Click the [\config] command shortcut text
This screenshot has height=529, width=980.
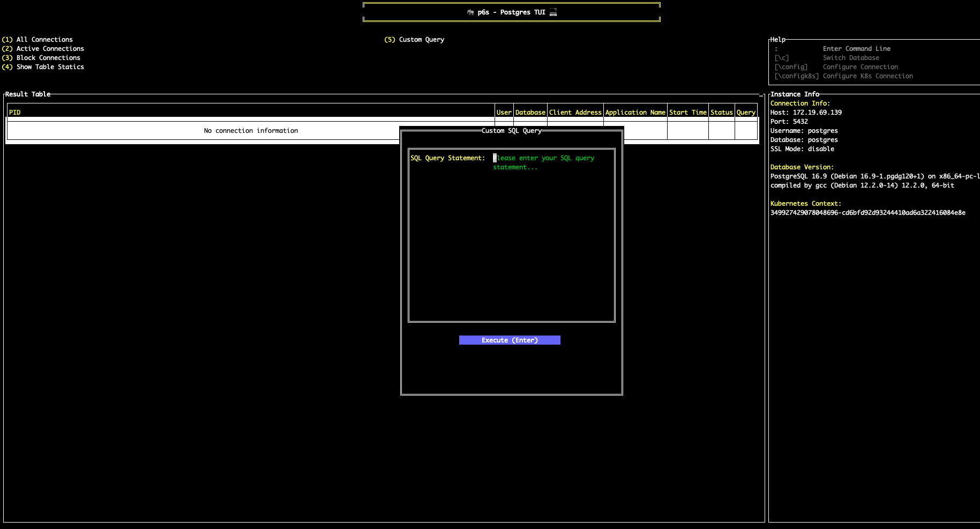(791, 67)
